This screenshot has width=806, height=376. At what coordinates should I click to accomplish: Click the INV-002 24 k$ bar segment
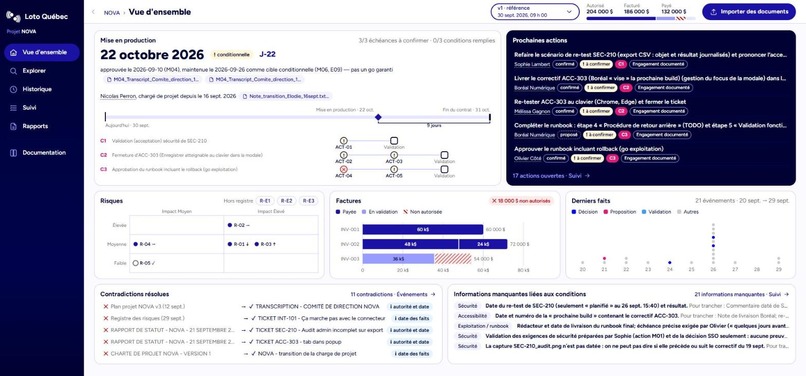(483, 244)
